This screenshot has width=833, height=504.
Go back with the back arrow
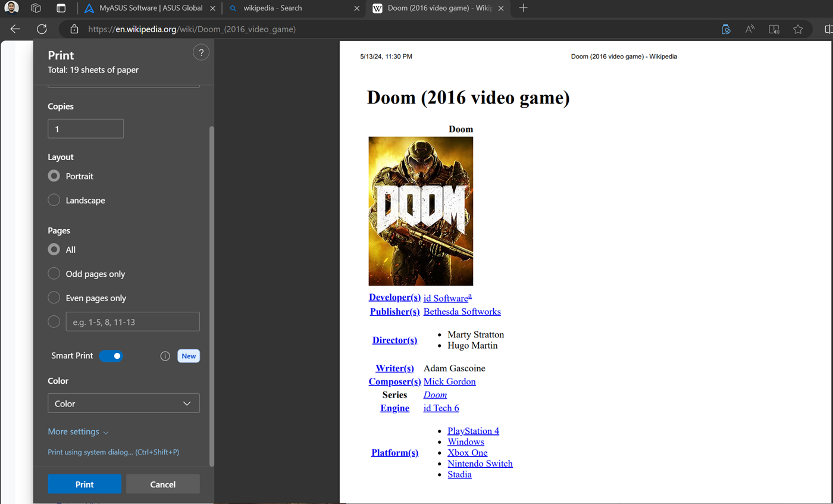tap(15, 29)
